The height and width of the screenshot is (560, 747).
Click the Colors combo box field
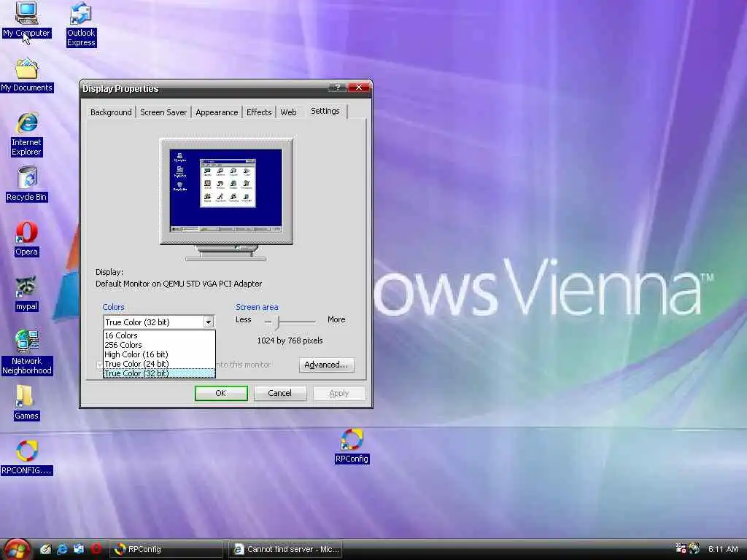pos(158,322)
